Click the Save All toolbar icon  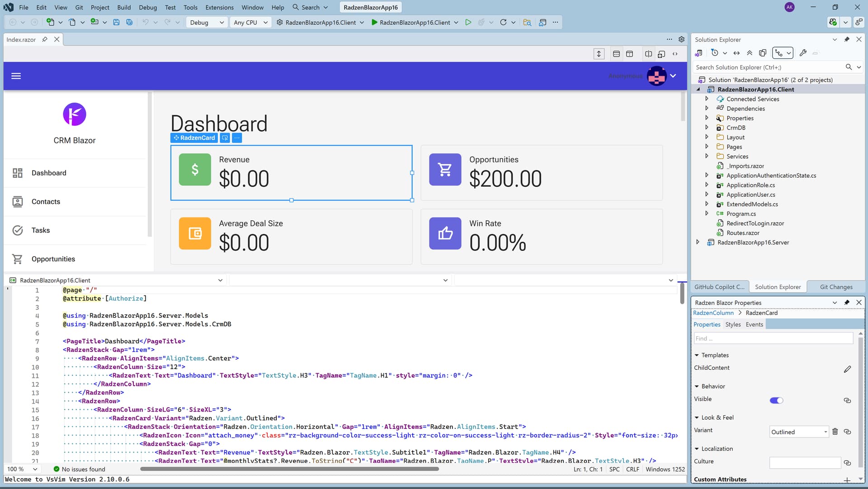[129, 22]
